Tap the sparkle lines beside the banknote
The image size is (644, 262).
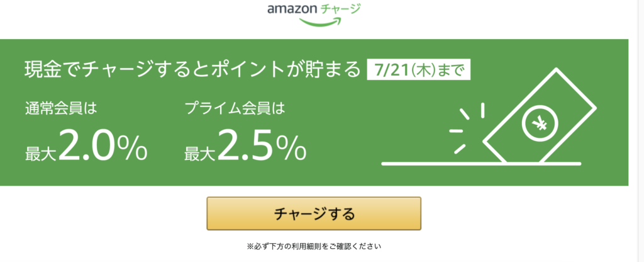coord(467,128)
